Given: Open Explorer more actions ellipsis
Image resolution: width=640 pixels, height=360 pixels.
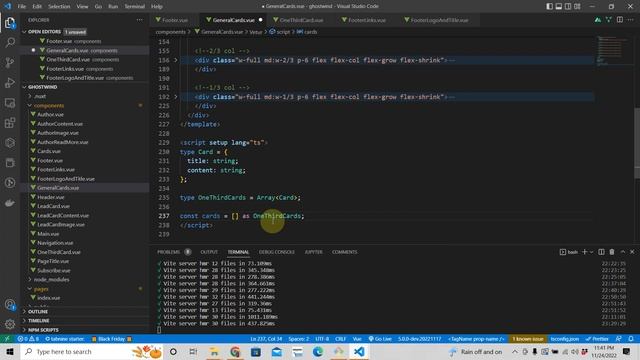Looking at the screenshot, I should click(x=140, y=20).
